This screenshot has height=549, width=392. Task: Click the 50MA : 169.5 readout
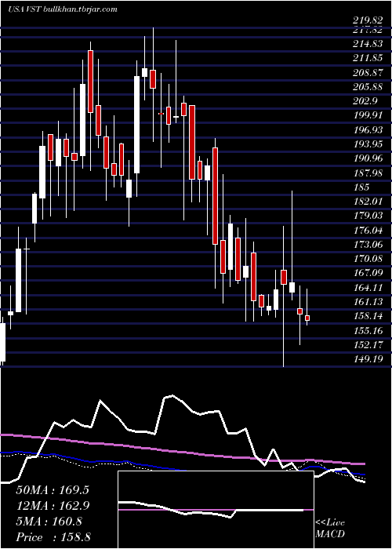tap(53, 490)
